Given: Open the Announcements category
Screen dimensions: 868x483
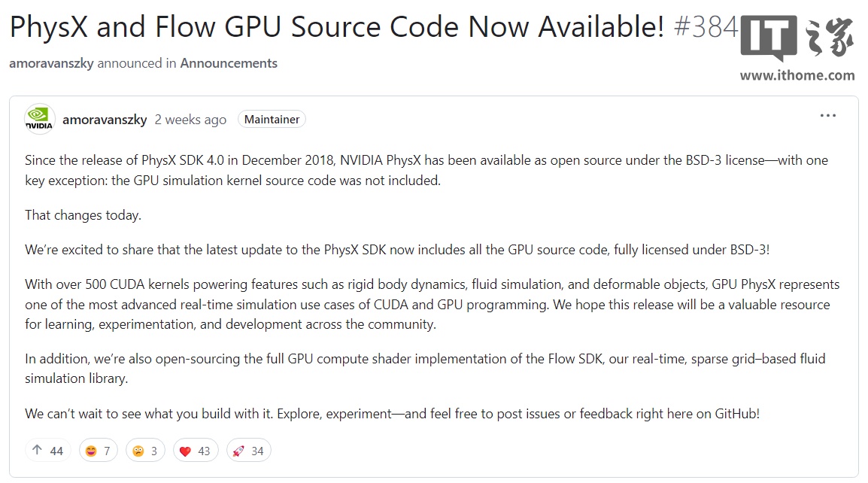Looking at the screenshot, I should pos(229,63).
